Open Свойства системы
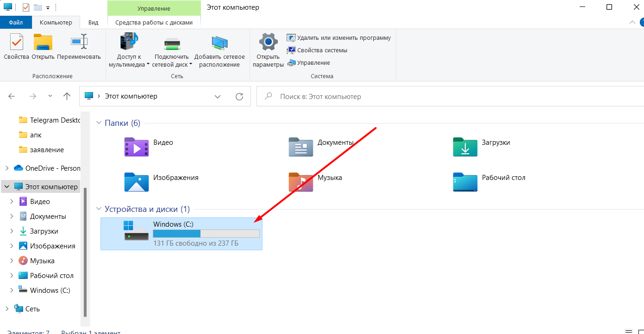This screenshot has width=644, height=334. point(317,50)
